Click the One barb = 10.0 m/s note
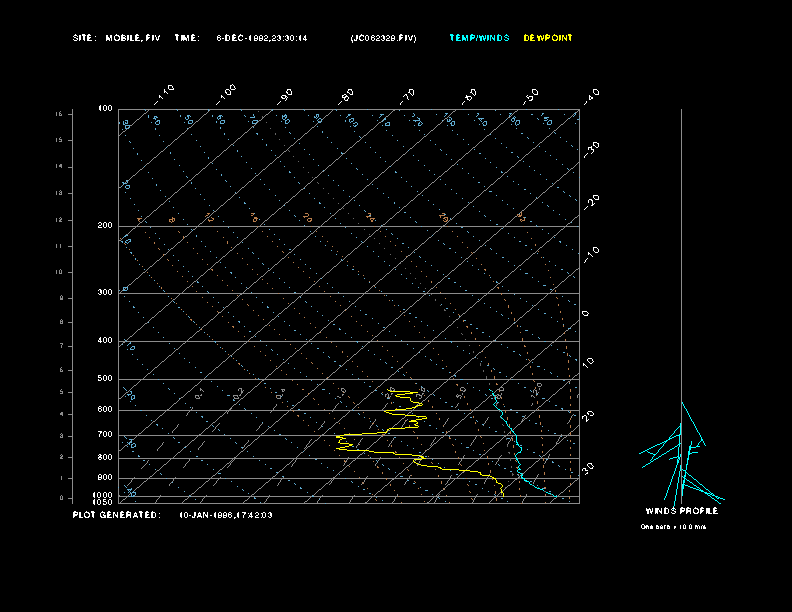792x612 pixels. tap(673, 527)
